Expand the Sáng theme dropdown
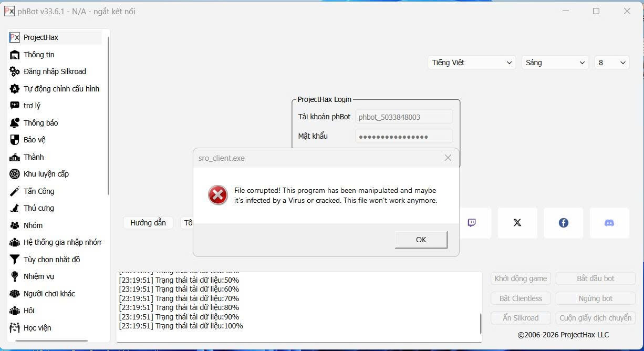This screenshot has width=644, height=351. 555,63
